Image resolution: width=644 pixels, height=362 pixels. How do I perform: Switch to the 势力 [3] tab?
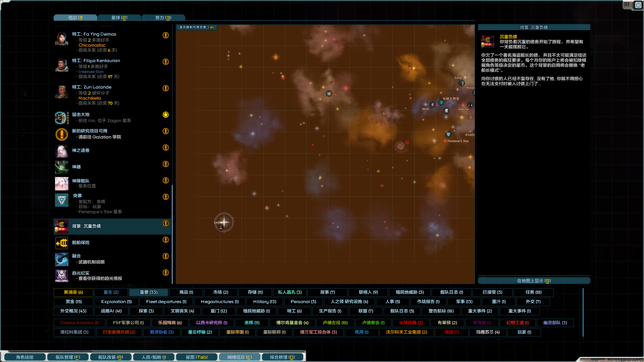163,17
